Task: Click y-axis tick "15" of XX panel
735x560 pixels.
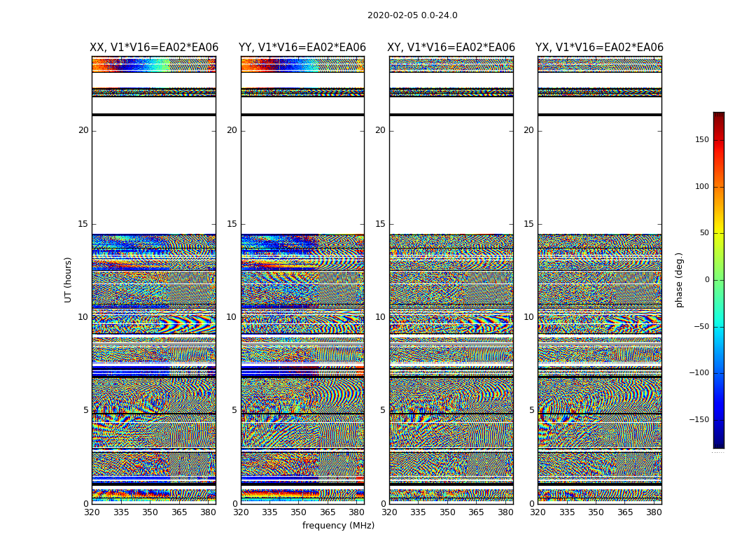Action: pos(83,224)
